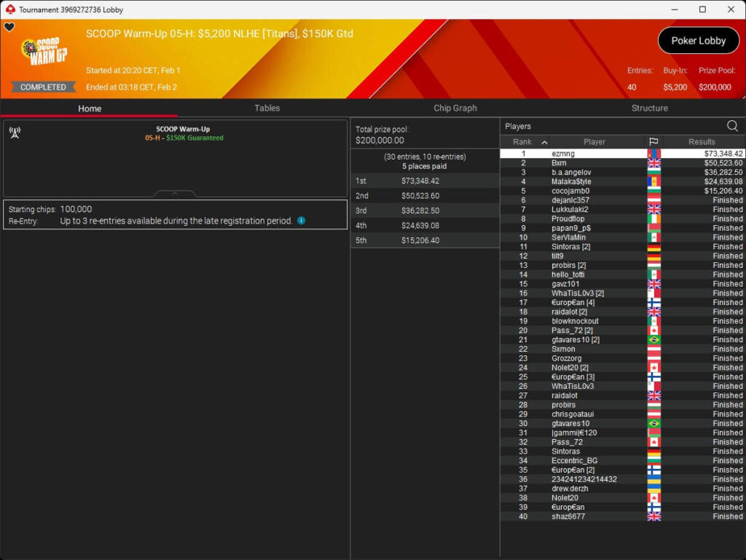Screen dimensions: 746x560
Task: Toggle Rank column sort arrow
Action: 544,142
